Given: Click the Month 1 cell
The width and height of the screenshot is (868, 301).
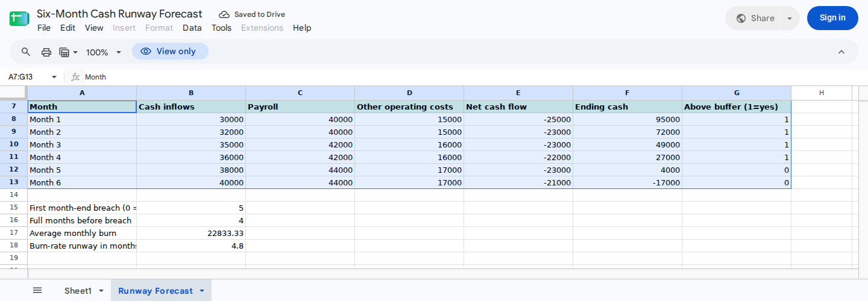Looking at the screenshot, I should pyautogui.click(x=82, y=119).
